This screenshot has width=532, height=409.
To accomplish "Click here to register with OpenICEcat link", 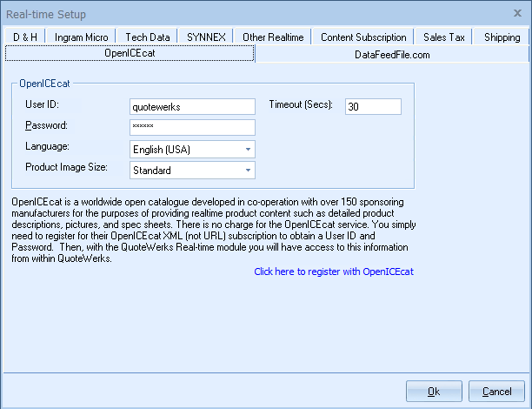I will pos(334,272).
